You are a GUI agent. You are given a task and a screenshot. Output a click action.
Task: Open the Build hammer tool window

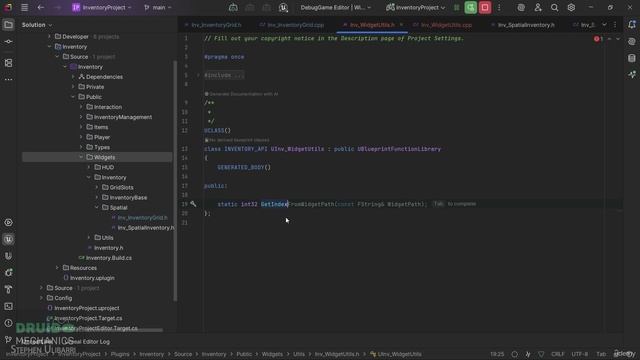click(8, 289)
